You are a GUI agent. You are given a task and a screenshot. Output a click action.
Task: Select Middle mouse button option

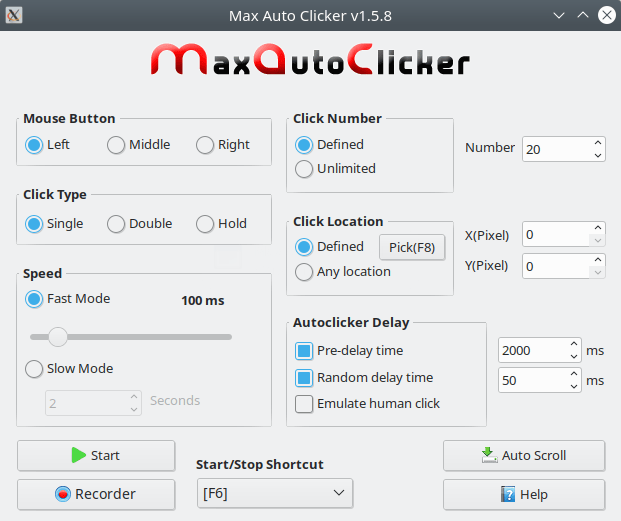click(x=139, y=145)
